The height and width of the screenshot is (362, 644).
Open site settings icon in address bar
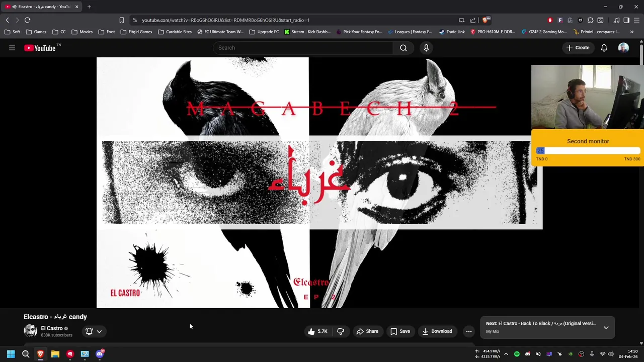(x=134, y=20)
